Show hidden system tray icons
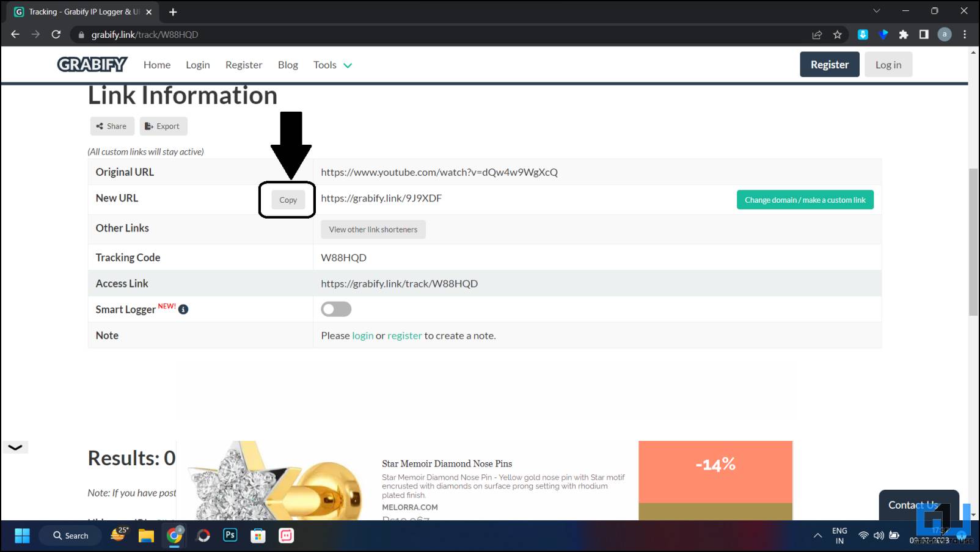This screenshot has height=552, width=980. [x=817, y=536]
